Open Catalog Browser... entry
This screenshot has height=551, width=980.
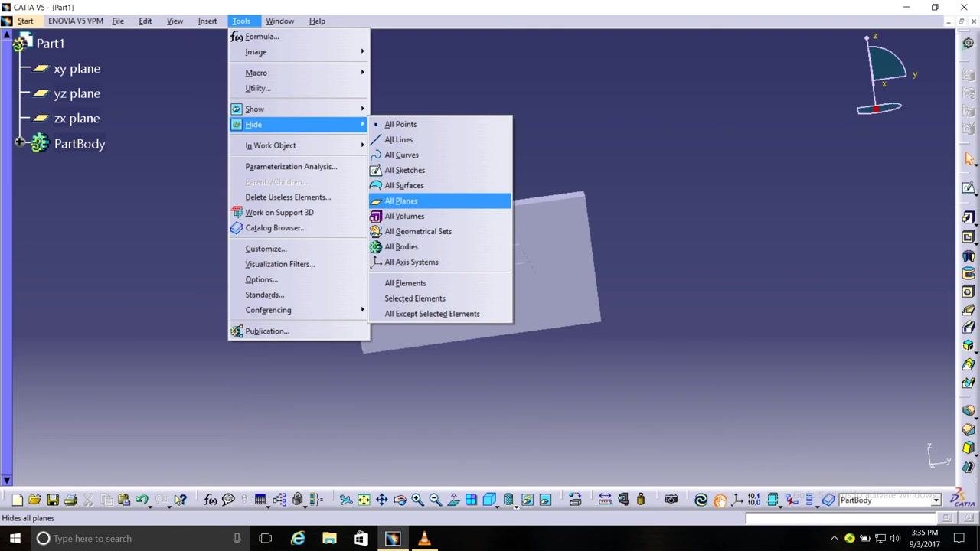point(299,227)
